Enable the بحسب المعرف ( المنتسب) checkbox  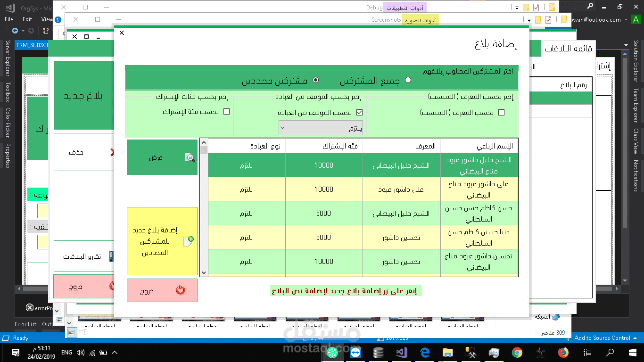[x=501, y=113]
